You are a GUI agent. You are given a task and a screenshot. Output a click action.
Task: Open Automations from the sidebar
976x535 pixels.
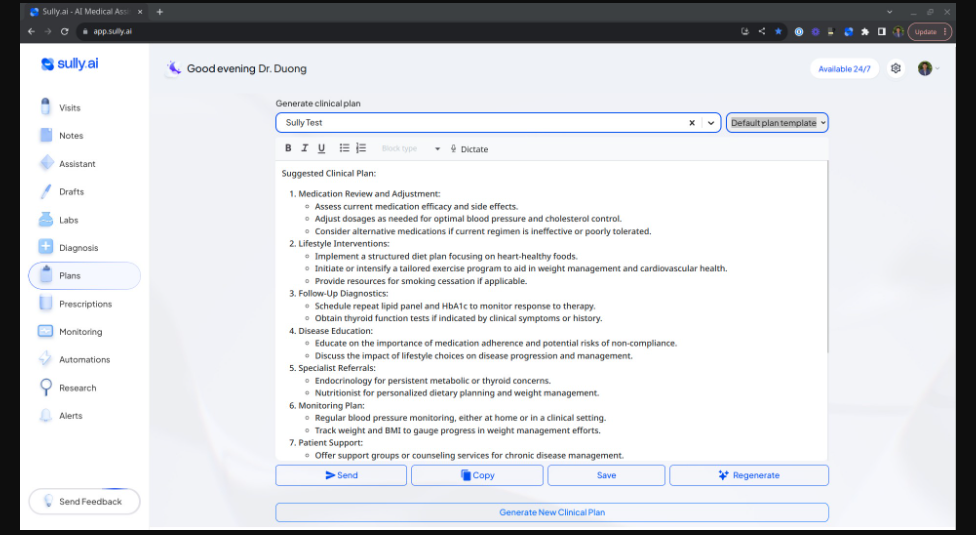coord(84,360)
